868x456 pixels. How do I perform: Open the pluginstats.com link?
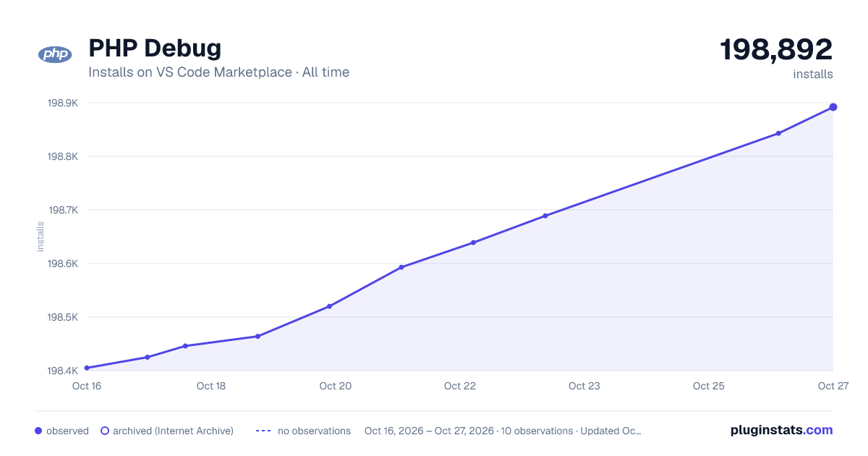pyautogui.click(x=782, y=430)
